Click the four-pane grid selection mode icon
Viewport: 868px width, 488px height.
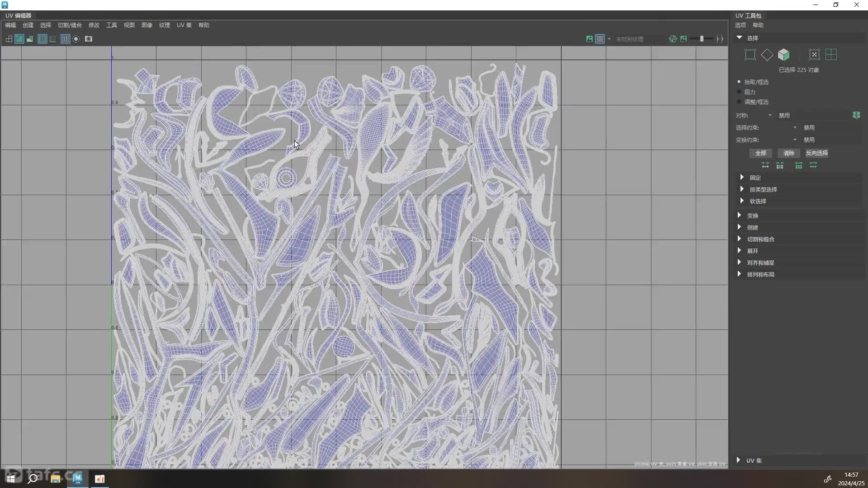[x=831, y=55]
